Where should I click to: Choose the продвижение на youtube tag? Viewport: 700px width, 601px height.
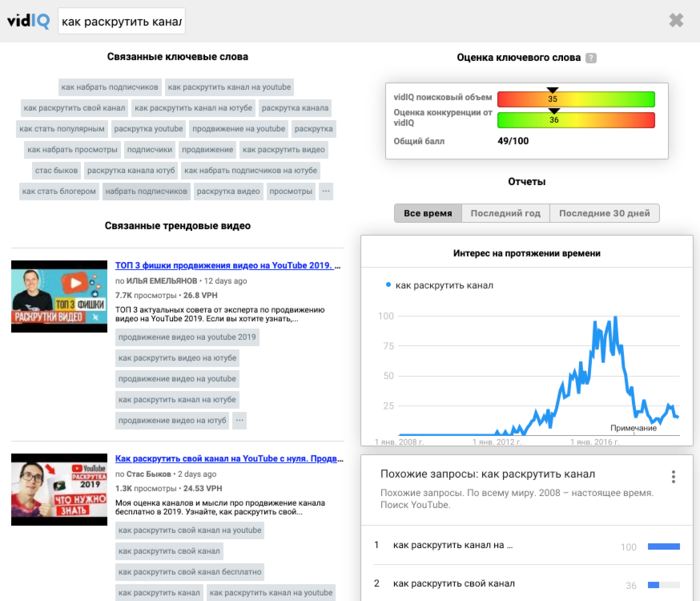(239, 128)
